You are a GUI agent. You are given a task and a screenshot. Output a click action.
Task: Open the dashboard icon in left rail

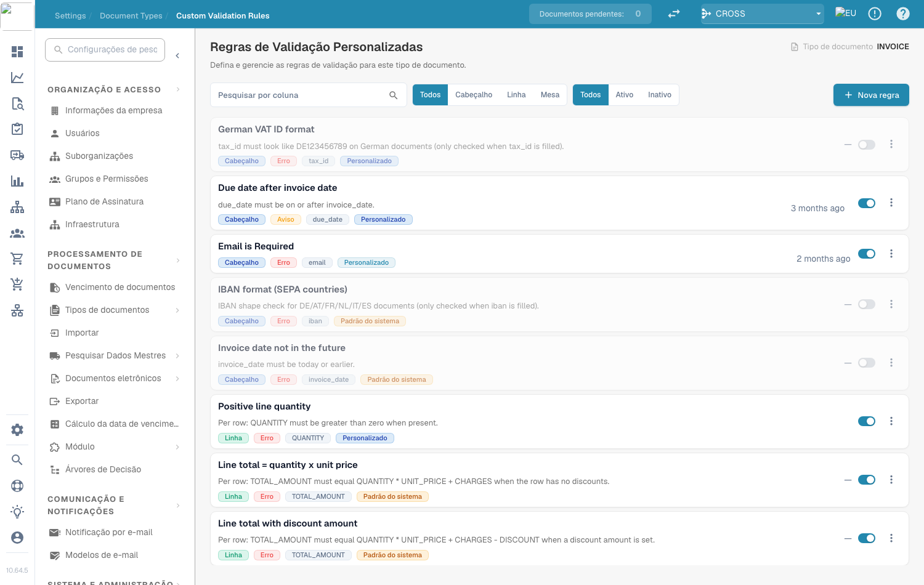17,52
